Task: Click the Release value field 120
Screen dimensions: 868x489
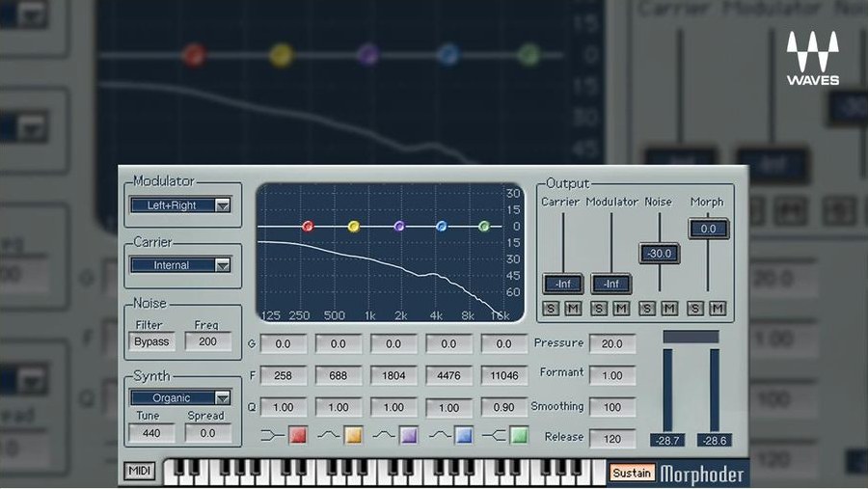Action: click(x=612, y=439)
